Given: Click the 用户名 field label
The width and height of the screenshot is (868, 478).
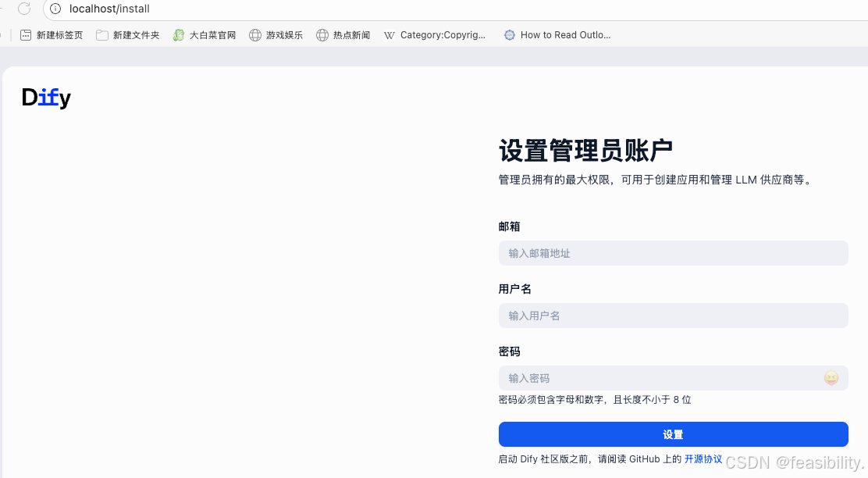Looking at the screenshot, I should [x=515, y=289].
